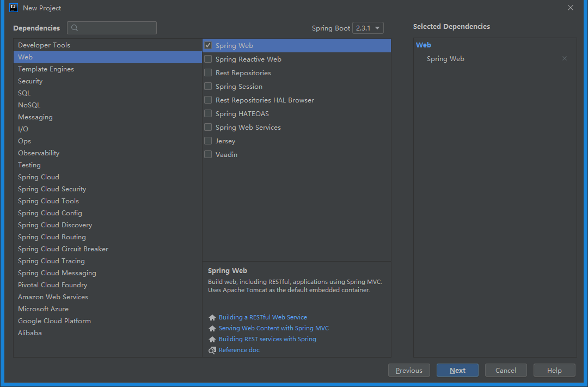Click home icon beside Serving Web Content
The width and height of the screenshot is (588, 387).
click(212, 329)
